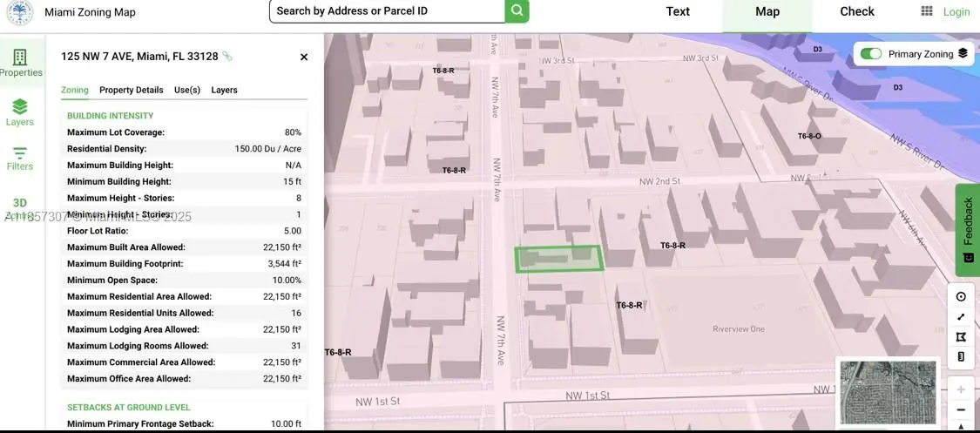This screenshot has width=980, height=433.
Task: Expand the Primary Zoning layers stack
Action: tap(963, 54)
